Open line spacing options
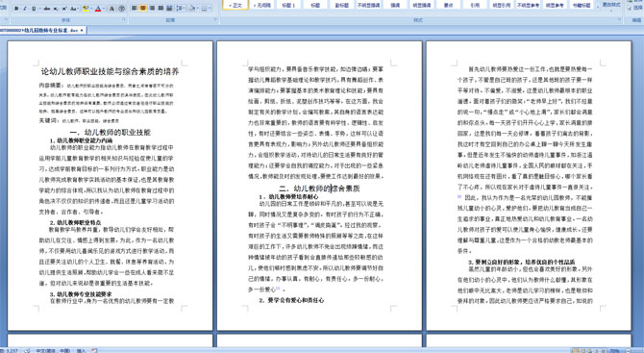The width and height of the screenshot is (644, 353). click(x=181, y=9)
